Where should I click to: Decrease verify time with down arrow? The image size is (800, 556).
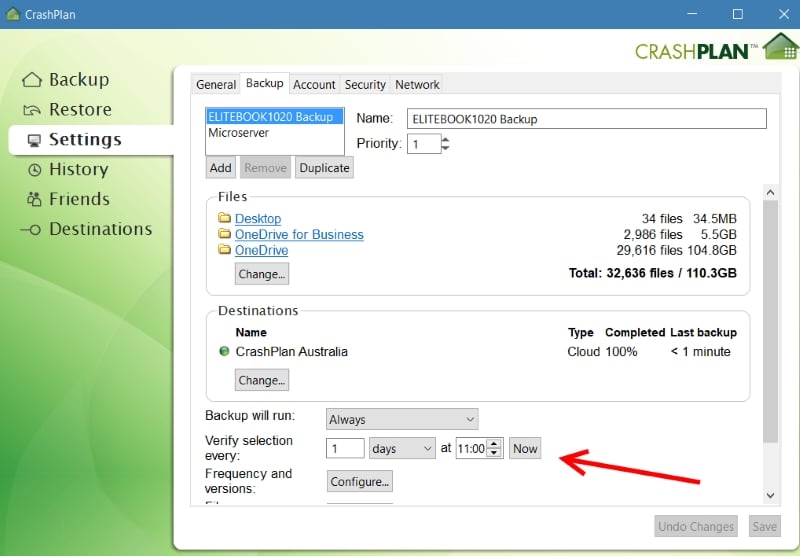tap(494, 453)
